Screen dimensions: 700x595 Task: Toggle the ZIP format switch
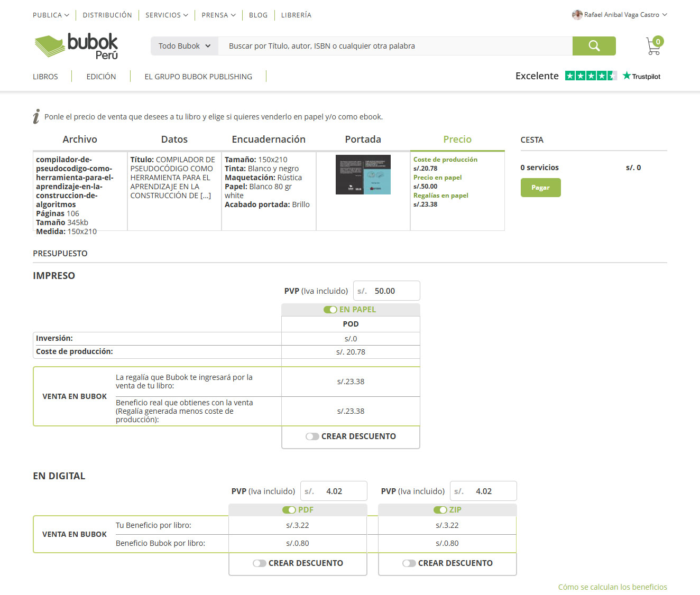tap(440, 510)
